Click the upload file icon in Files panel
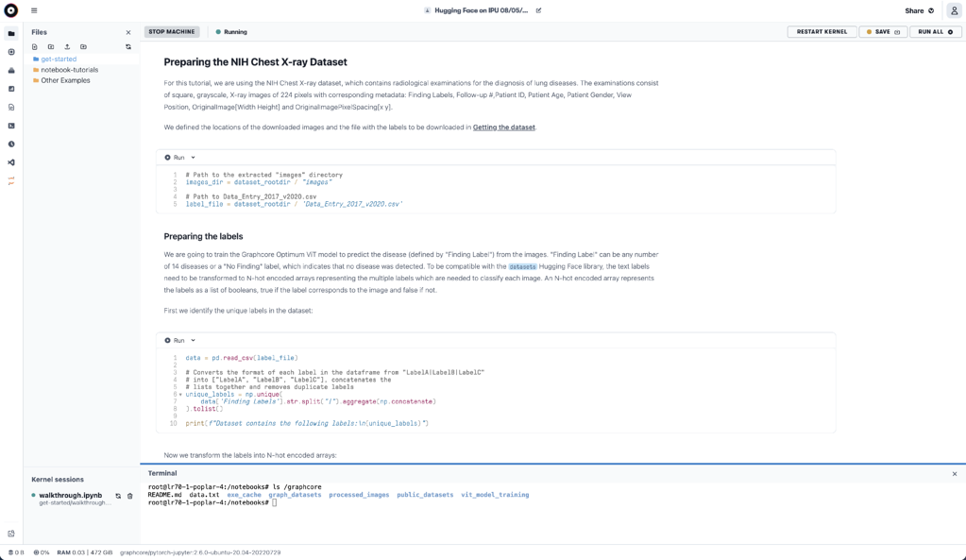Screen dimensions: 966x560 (x=67, y=46)
